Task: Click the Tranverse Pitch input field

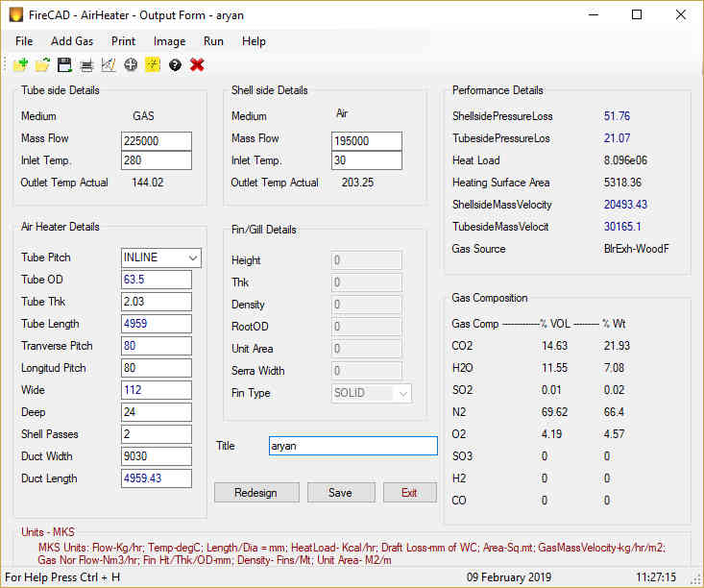Action: tap(157, 346)
